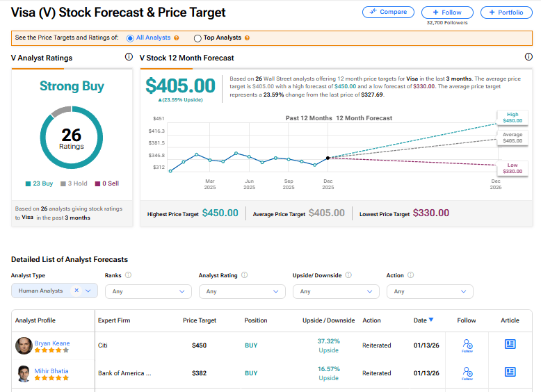Click the info icon for V Analyst Ratings

129,57
